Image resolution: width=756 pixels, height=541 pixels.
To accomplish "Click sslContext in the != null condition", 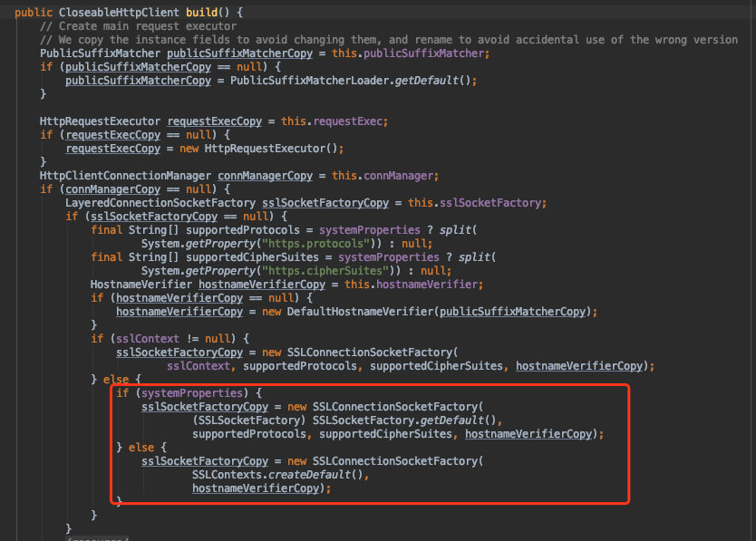I will 148,339.
